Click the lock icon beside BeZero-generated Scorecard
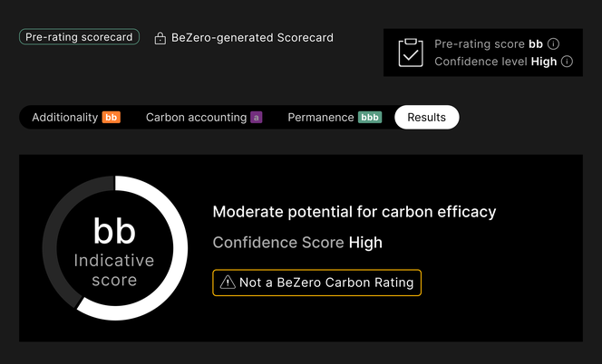 pyautogui.click(x=160, y=38)
